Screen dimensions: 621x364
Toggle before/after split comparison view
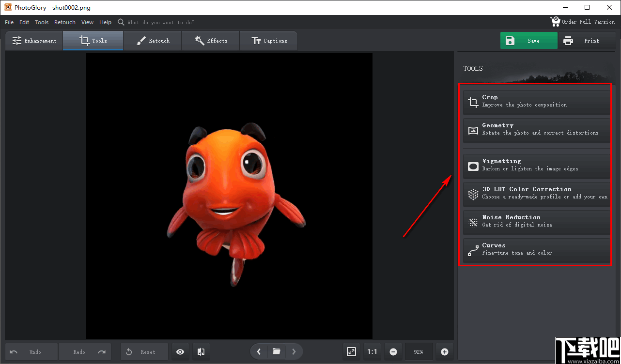(201, 352)
